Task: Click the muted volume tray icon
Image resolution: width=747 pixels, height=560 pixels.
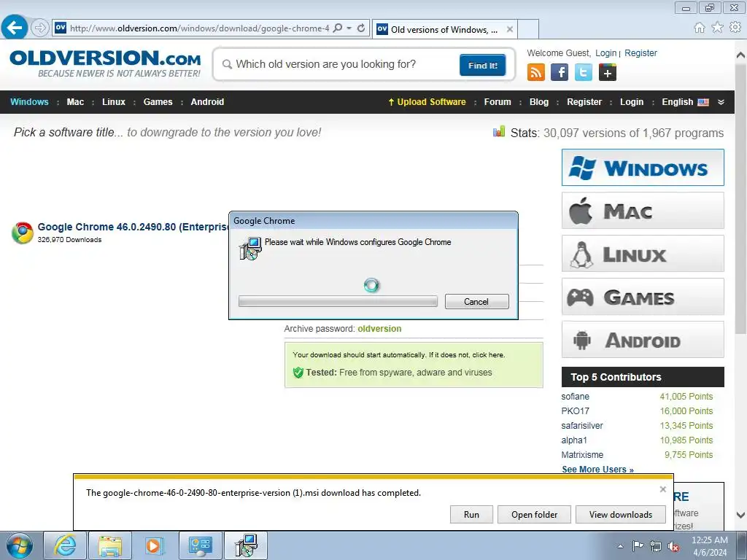Action: click(673, 546)
